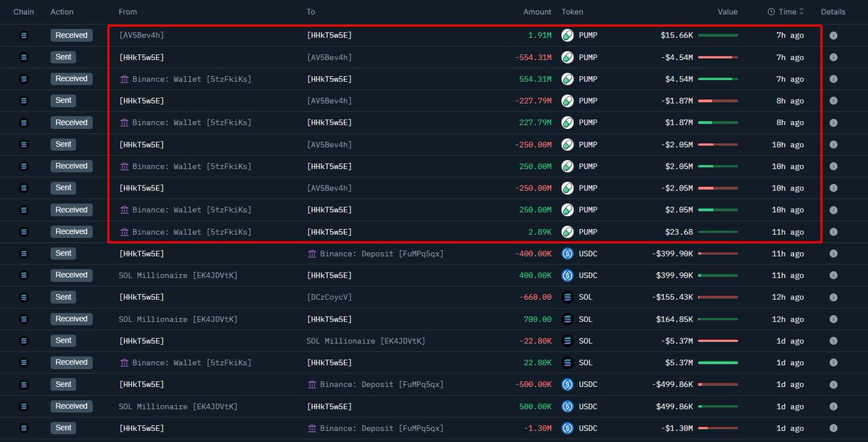Click the Received badge in the $1.87M row
The width and height of the screenshot is (868, 442).
(x=72, y=122)
